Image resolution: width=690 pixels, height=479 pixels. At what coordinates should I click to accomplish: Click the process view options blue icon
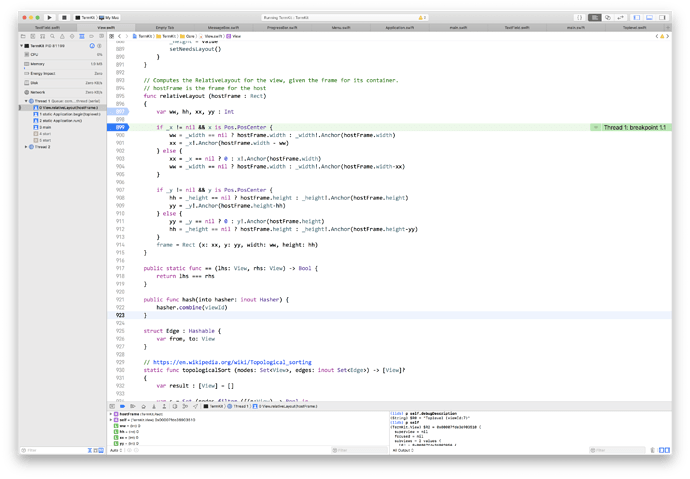tap(92, 46)
